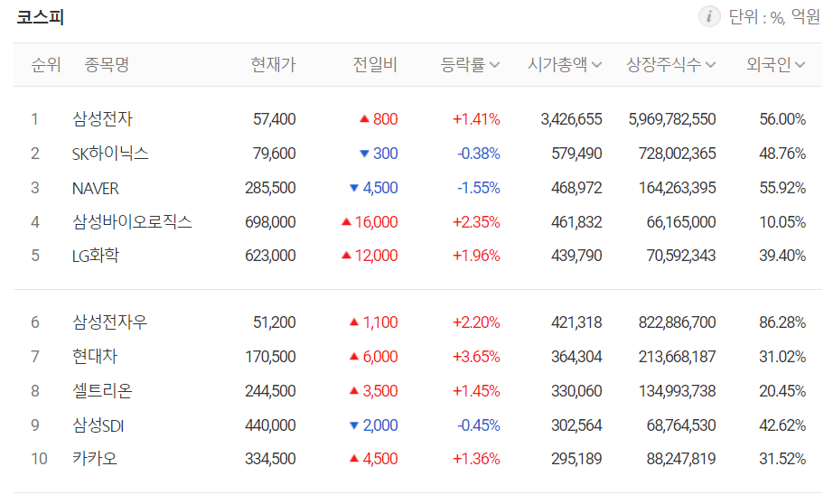Open the 삼성바이오로직스 stock link
The image size is (833, 504).
[132, 221]
